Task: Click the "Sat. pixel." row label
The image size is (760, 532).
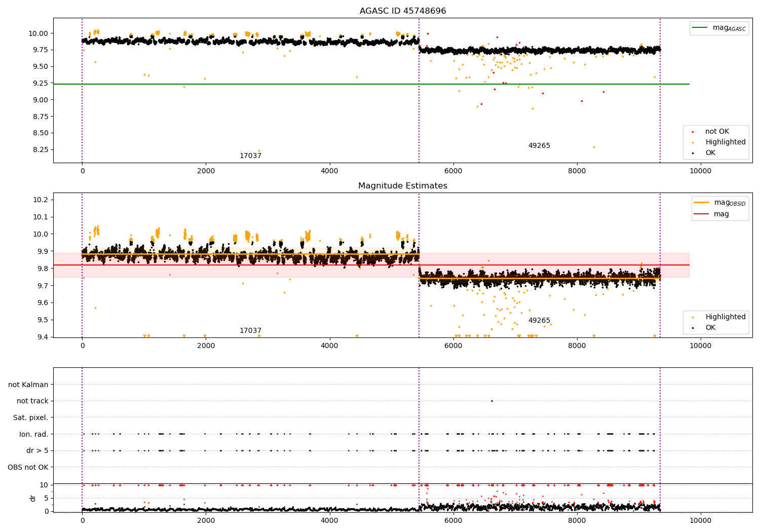Action: pyautogui.click(x=31, y=418)
